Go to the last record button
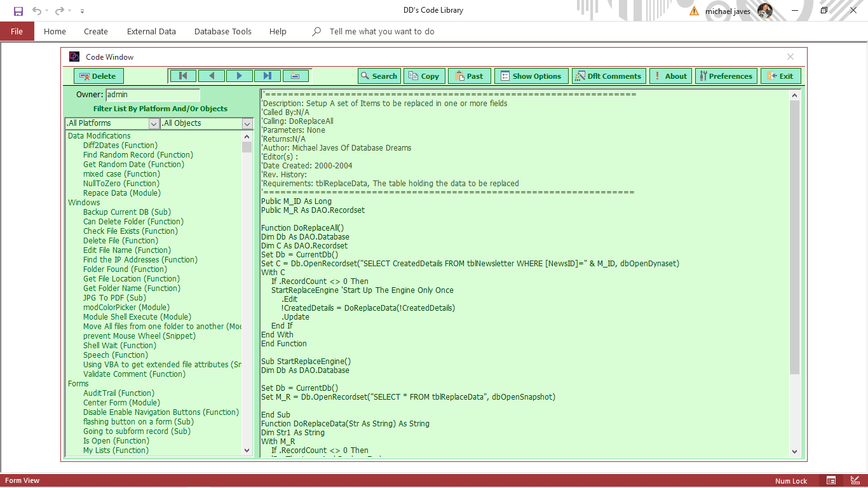 268,76
